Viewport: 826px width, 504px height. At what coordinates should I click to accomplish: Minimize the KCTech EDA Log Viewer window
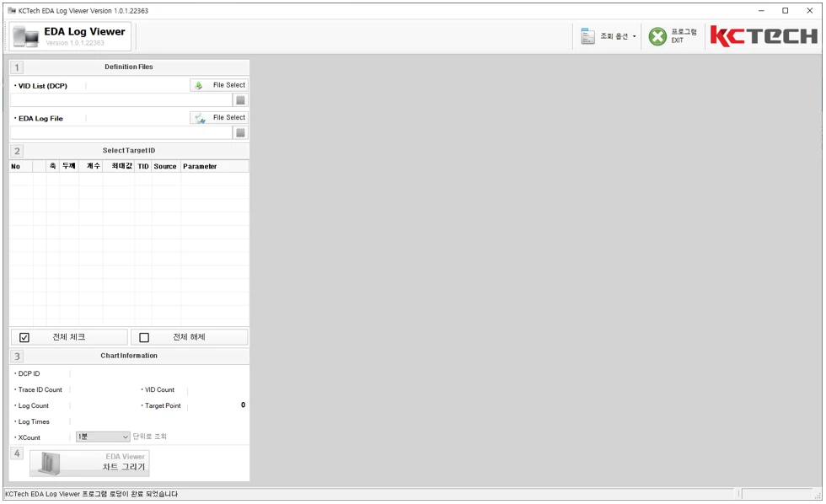[x=761, y=10]
